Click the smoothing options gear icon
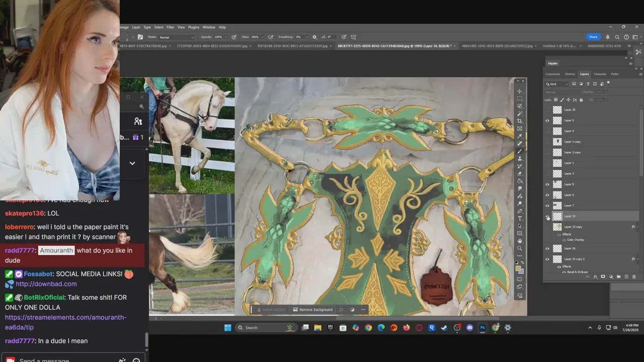644x362 pixels. click(314, 37)
